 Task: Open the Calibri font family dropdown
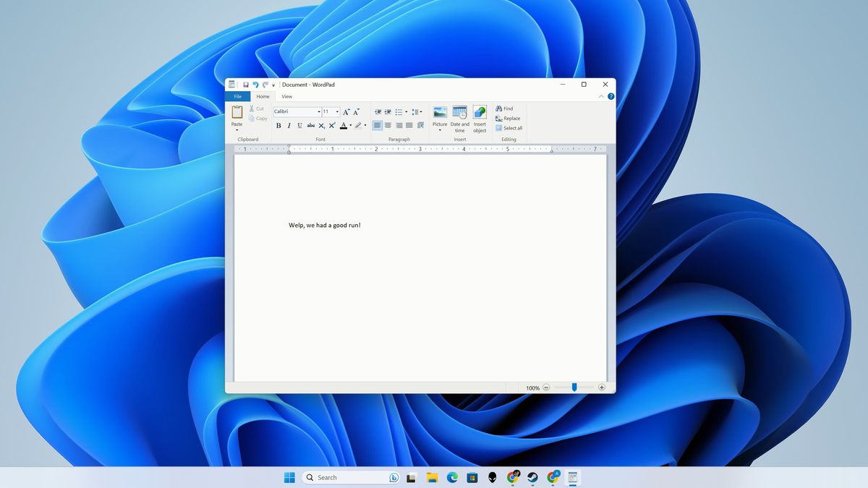tap(320, 111)
